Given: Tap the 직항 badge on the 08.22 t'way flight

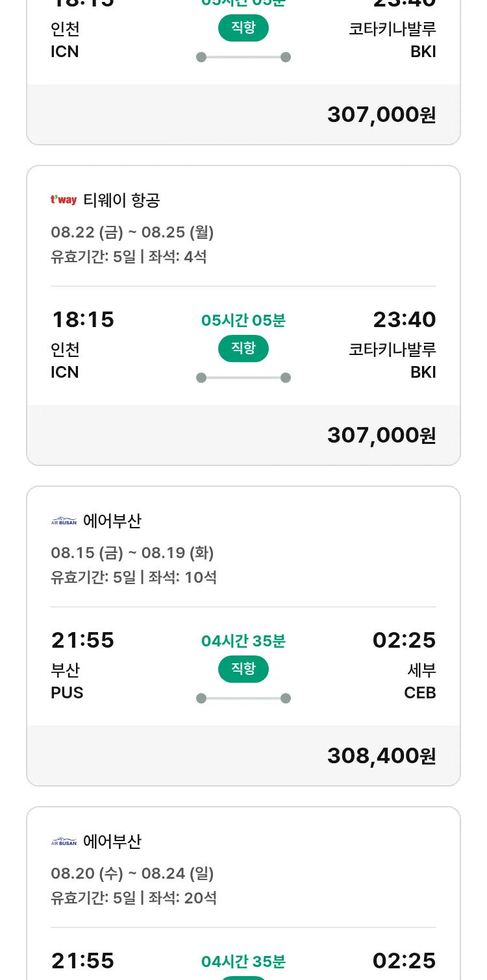Looking at the screenshot, I should [x=243, y=349].
